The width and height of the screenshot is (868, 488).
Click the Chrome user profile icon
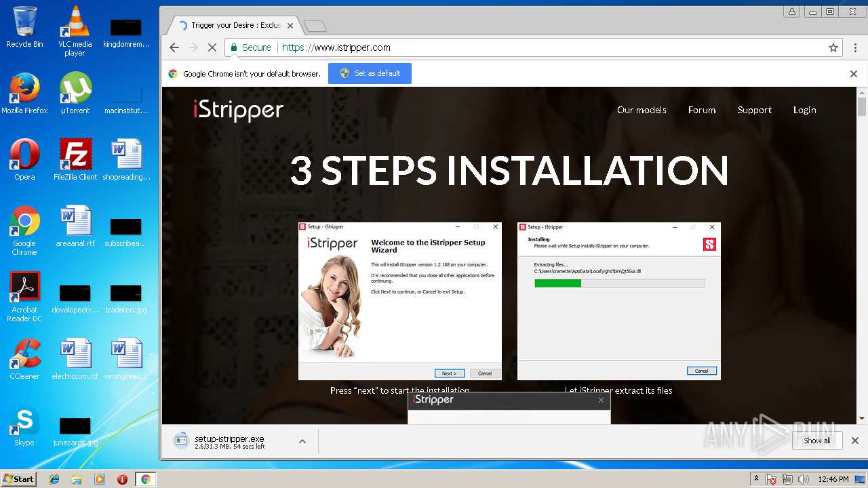click(791, 12)
